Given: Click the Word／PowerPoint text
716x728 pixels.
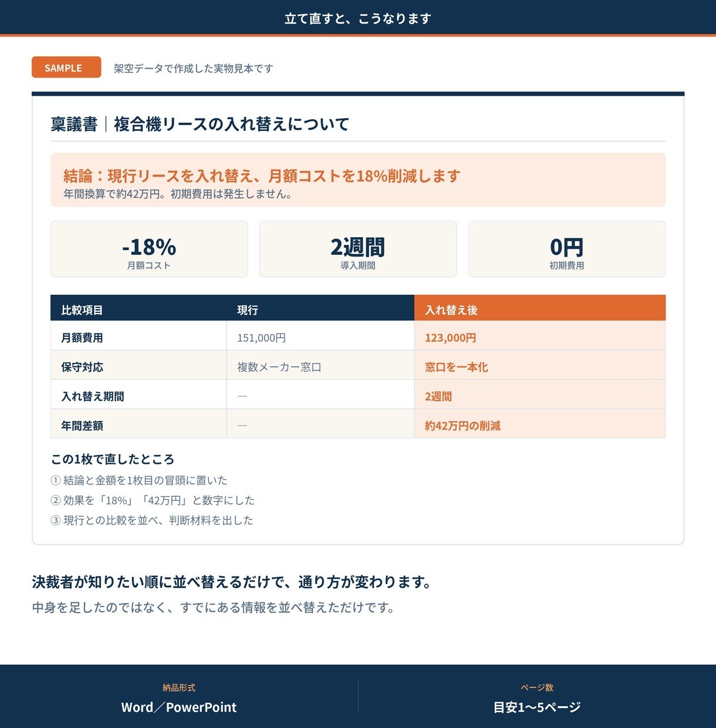Looking at the screenshot, I should click(x=179, y=707).
